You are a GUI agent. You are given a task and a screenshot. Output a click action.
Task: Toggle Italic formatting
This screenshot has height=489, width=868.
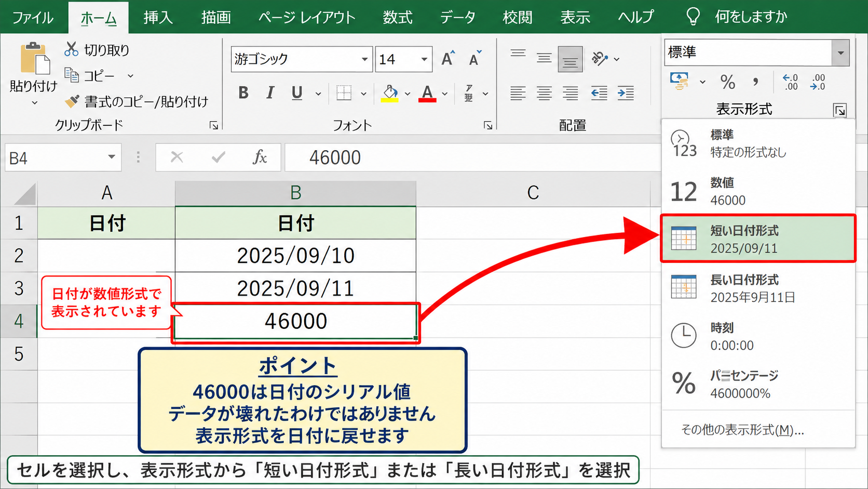(x=270, y=93)
